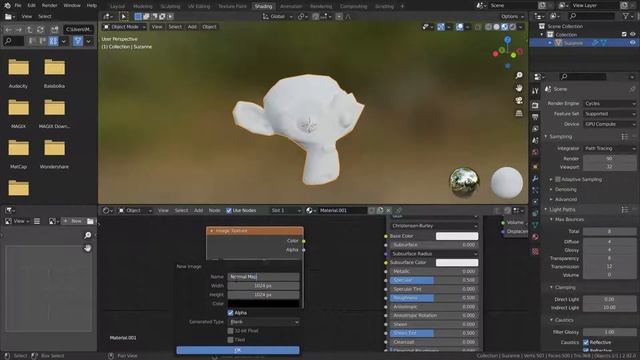Switch to the Animation workspace tab
640x360 pixels.
[x=291, y=6]
